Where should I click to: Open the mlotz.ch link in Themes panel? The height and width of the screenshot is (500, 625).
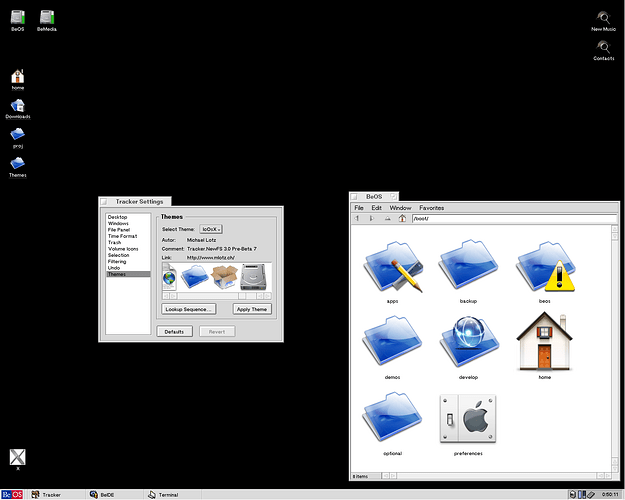(210, 258)
